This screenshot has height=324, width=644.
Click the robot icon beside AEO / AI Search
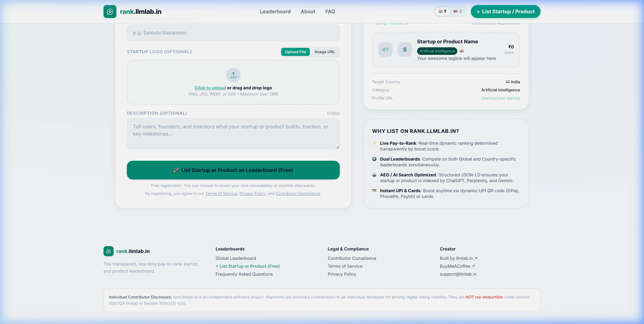(374, 175)
